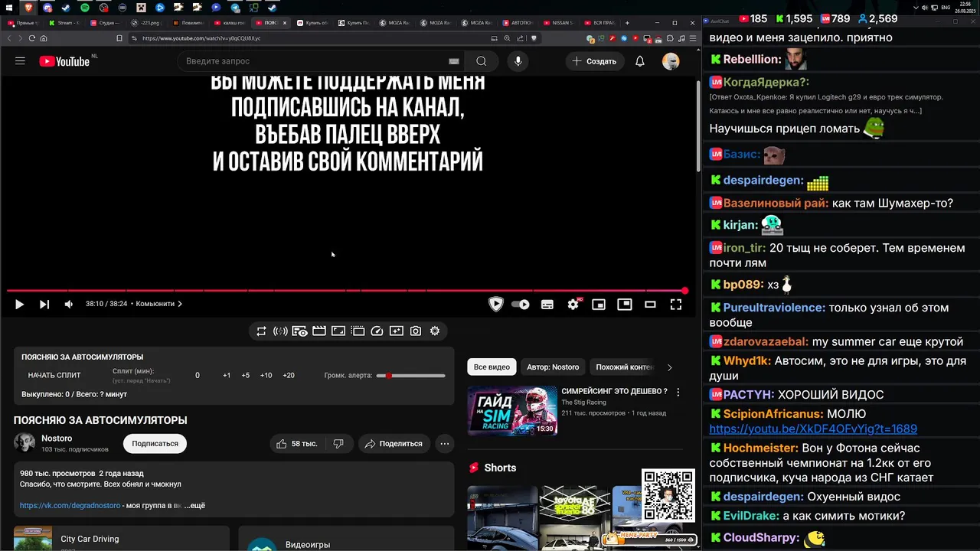The image size is (980, 551).
Task: Switch to the Stream browser tab
Action: (64, 23)
